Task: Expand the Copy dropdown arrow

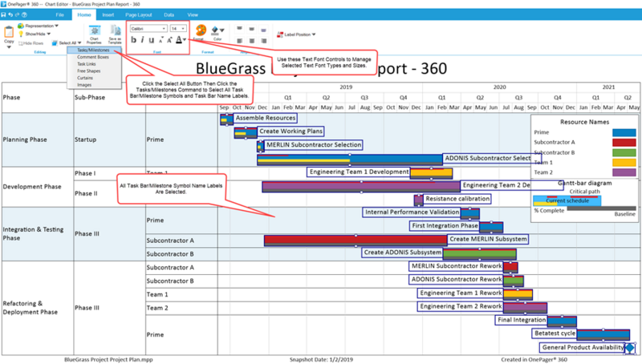Action: tap(9, 47)
